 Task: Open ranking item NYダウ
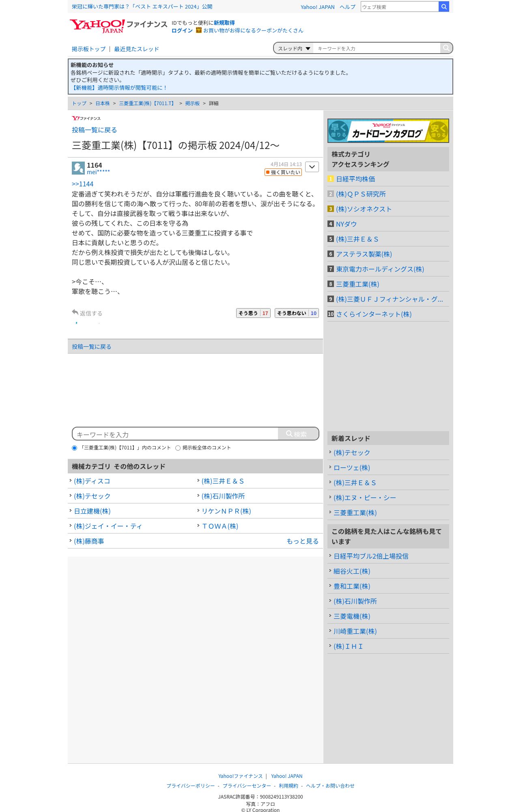tap(346, 224)
